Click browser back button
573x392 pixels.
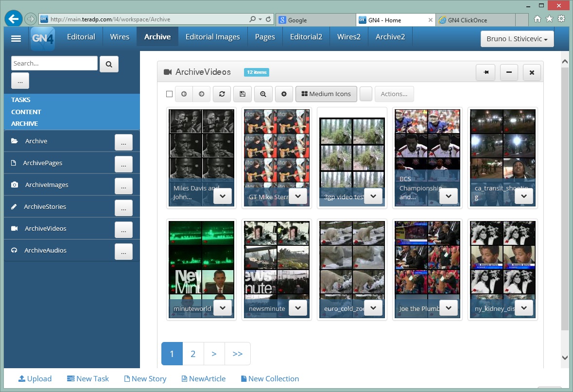click(x=14, y=18)
